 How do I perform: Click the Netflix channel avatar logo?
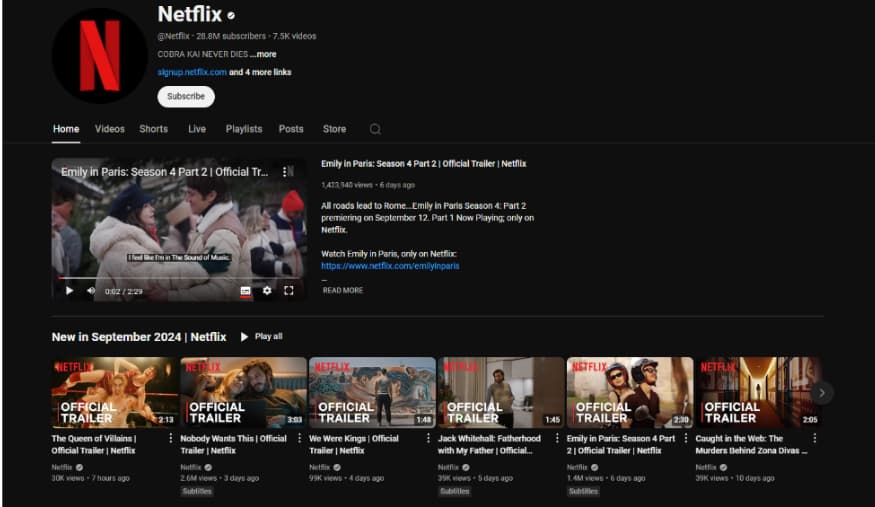coord(99,56)
